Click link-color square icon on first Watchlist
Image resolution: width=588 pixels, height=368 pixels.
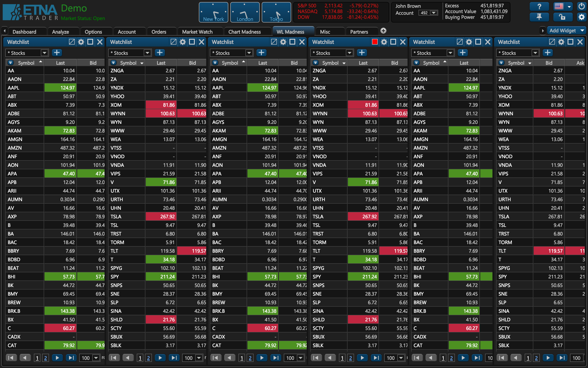click(72, 42)
